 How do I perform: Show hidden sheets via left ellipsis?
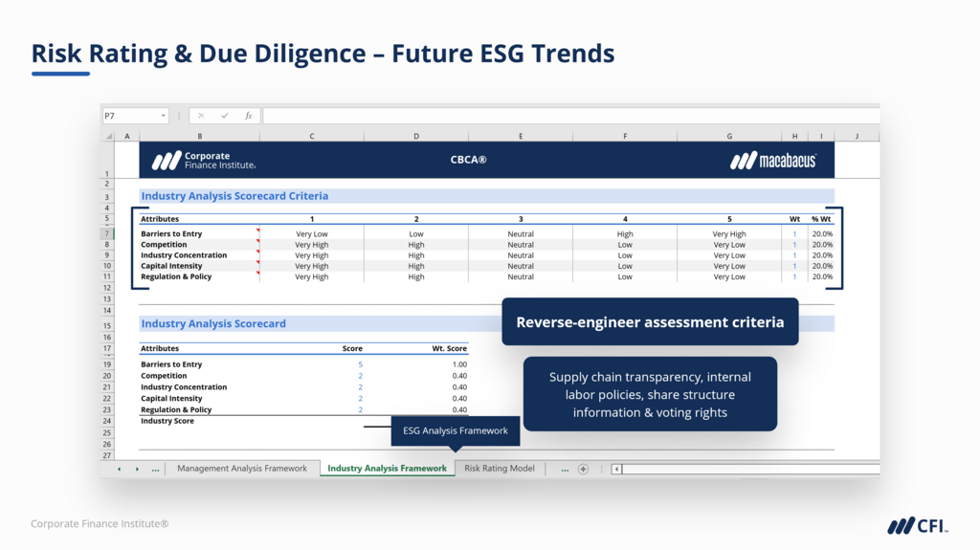coord(155,469)
